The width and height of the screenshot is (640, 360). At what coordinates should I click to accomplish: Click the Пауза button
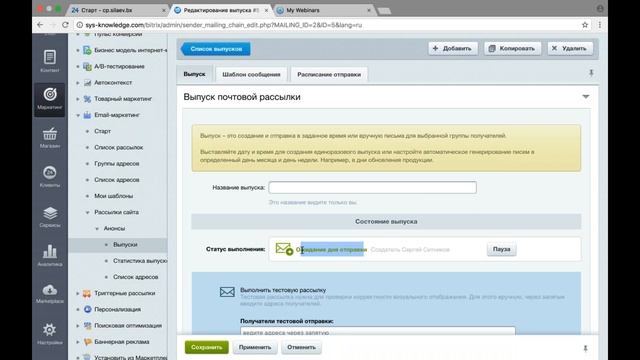pyautogui.click(x=501, y=249)
